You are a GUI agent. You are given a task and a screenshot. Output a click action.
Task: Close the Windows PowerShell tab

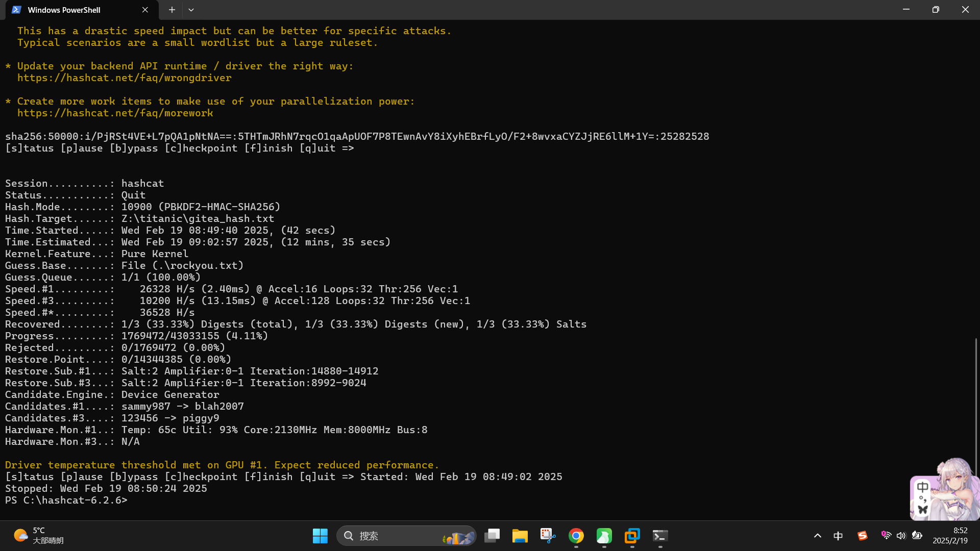pos(145,10)
